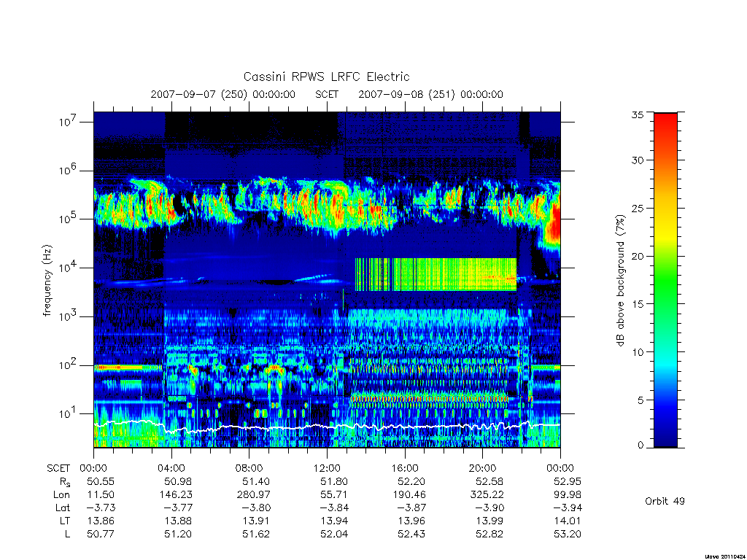Click the L value 53.20

coord(567,534)
